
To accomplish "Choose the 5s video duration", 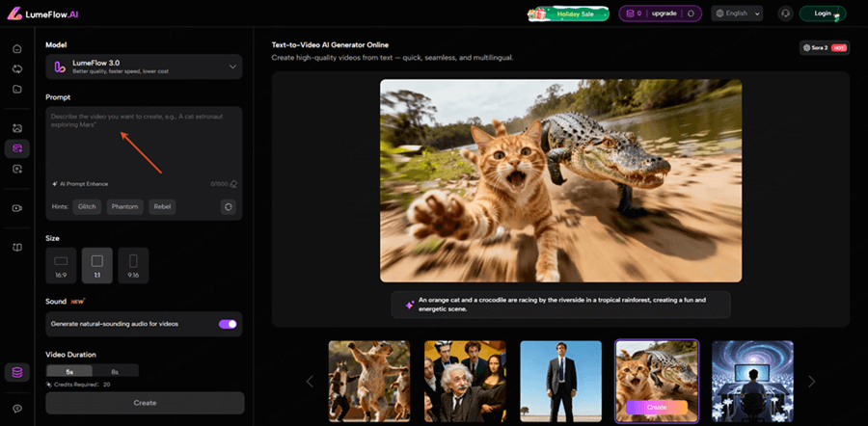I will coord(69,372).
